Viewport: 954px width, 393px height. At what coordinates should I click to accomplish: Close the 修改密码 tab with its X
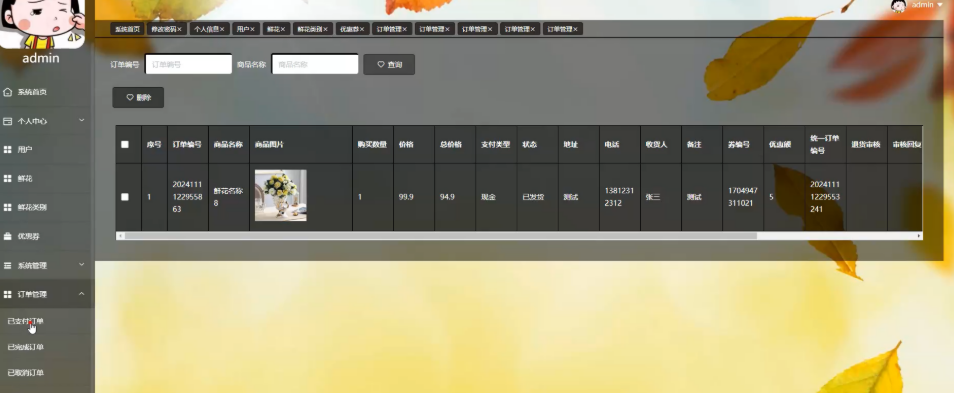(x=179, y=29)
